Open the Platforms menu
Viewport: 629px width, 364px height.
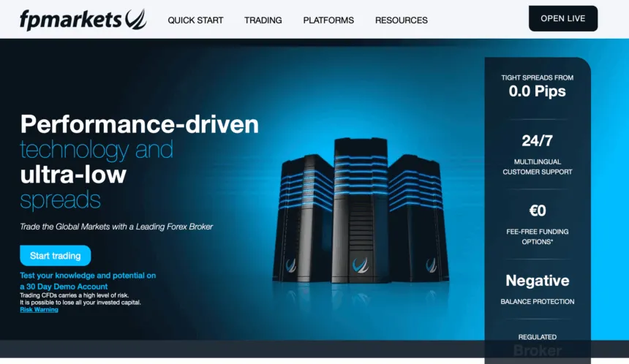tap(328, 20)
